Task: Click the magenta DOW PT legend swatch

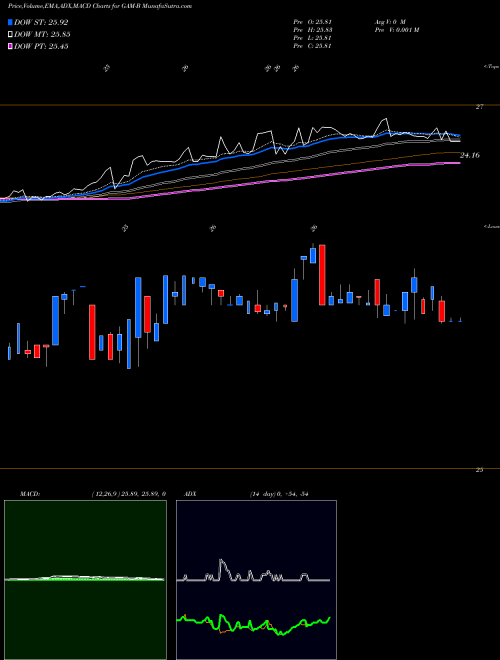Action: pyautogui.click(x=10, y=47)
